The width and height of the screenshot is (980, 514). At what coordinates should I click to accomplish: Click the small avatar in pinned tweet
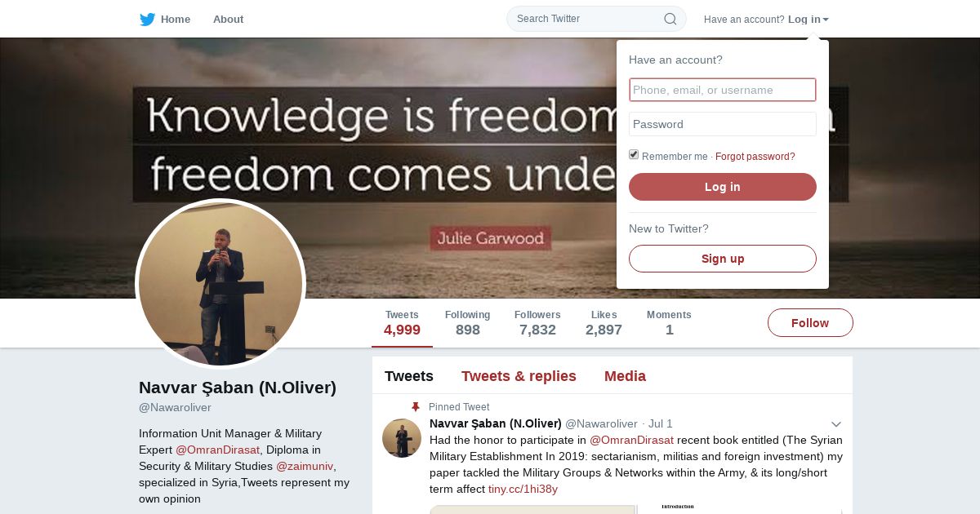pyautogui.click(x=402, y=438)
